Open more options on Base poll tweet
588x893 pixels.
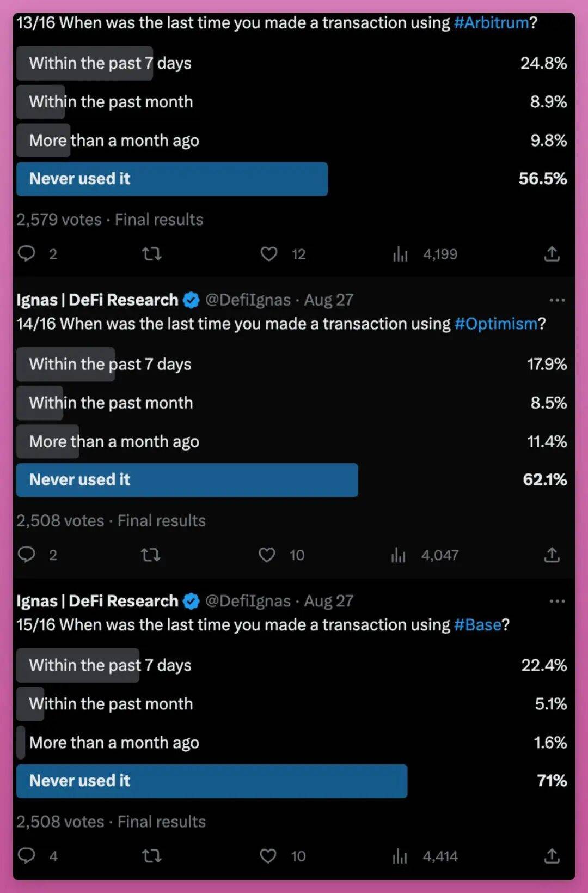click(557, 601)
